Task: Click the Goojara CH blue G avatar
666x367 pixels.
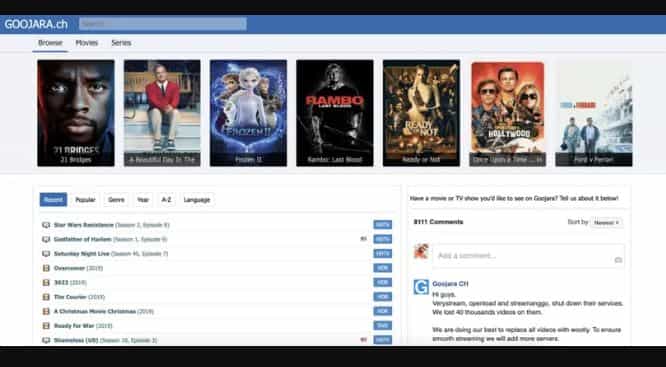Action: click(x=421, y=287)
